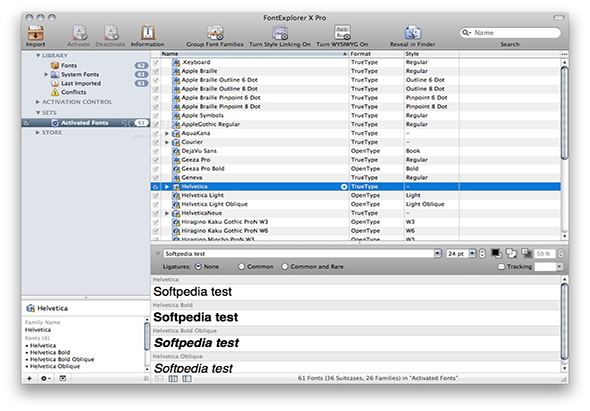The image size is (590, 411).
Task: Collapse the LIBRARY section
Action: coord(38,55)
